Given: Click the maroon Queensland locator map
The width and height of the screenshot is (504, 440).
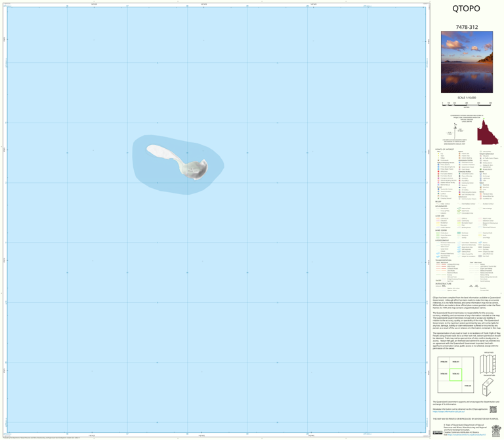Looking at the screenshot, I should [x=487, y=132].
